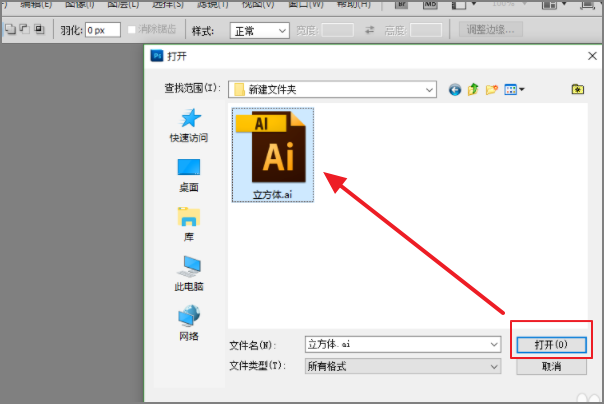Screen dimensions: 604x404
Task: Go up one folder level in the dialog
Action: pos(473,90)
